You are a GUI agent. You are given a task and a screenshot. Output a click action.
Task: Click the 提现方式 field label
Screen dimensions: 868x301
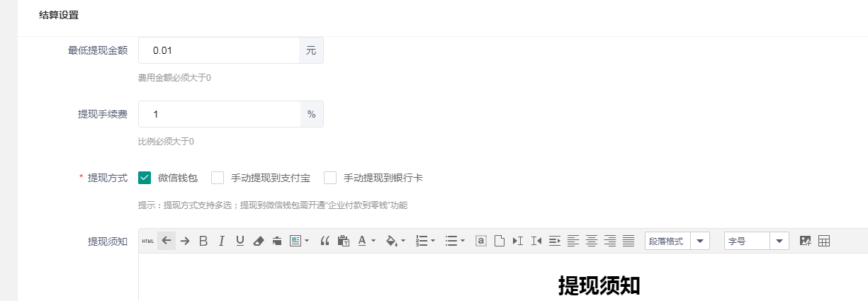click(108, 178)
